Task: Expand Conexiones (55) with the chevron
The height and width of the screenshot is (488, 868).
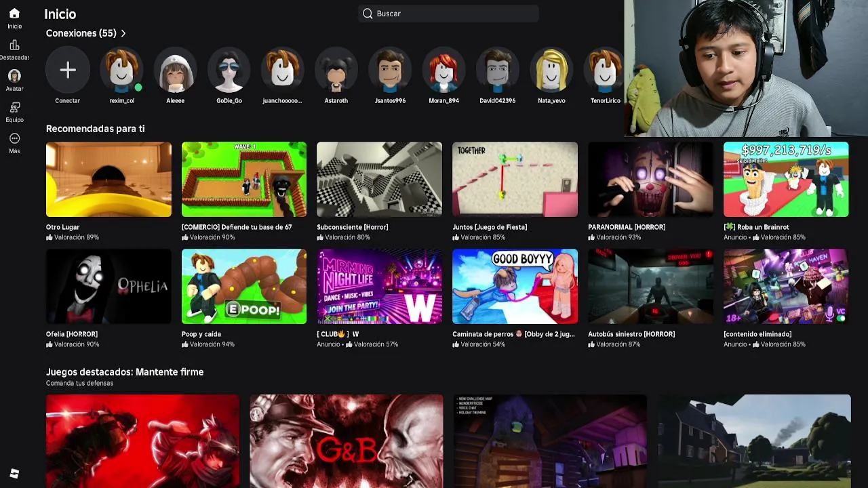Action: pos(123,33)
